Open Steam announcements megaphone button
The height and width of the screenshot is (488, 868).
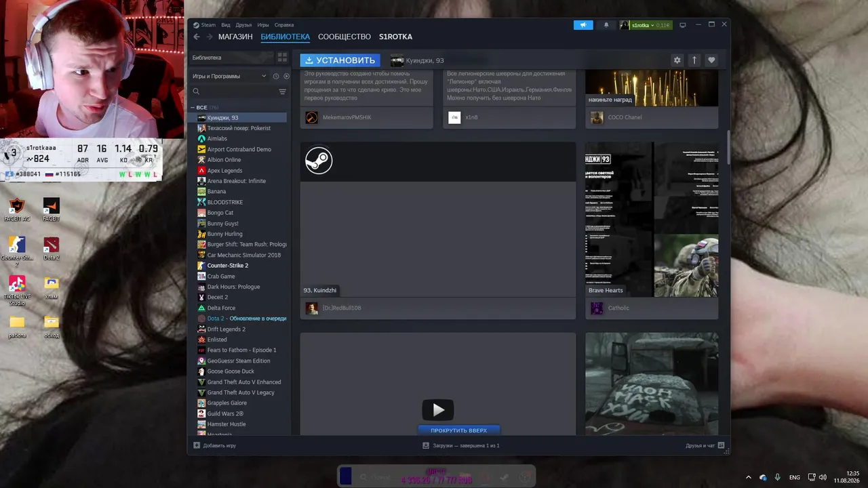(x=583, y=25)
